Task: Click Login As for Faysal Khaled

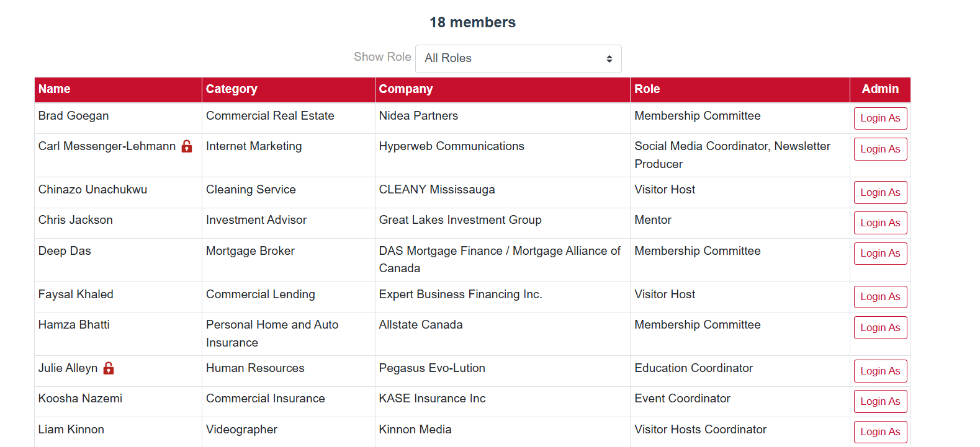Action: coord(880,297)
